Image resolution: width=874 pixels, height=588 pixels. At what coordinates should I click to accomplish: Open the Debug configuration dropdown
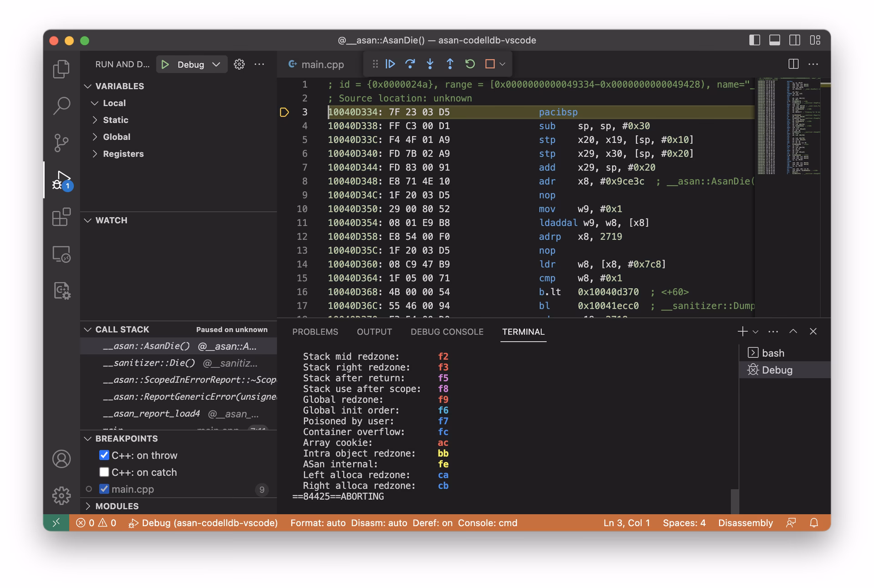click(198, 65)
